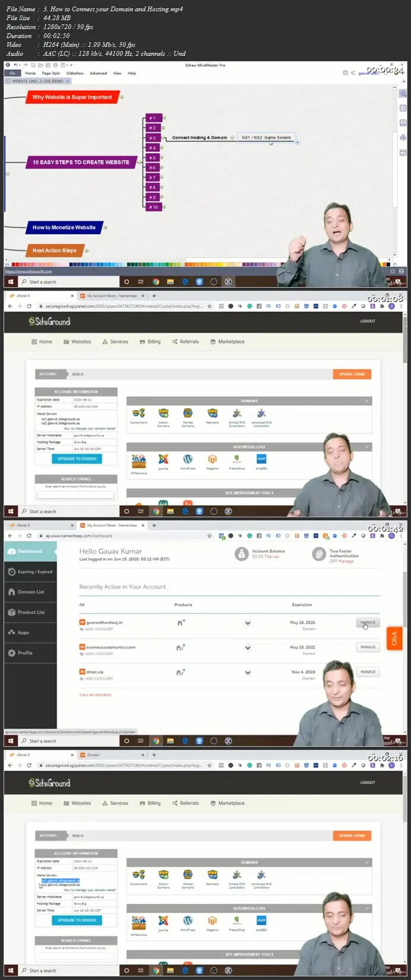Click 'View all domains' link on Namecheap
Viewport: 411px width, 980px height.
(x=95, y=695)
